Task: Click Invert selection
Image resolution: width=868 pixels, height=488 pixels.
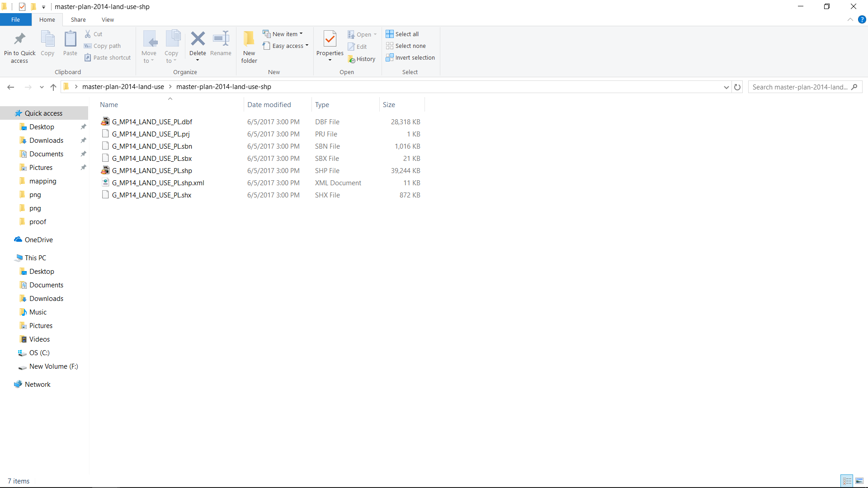Action: pyautogui.click(x=410, y=58)
